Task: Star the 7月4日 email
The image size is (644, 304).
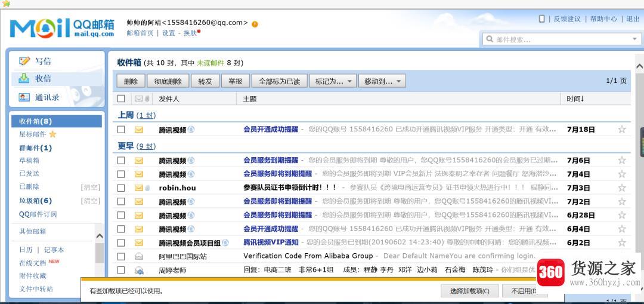Action: [x=622, y=174]
